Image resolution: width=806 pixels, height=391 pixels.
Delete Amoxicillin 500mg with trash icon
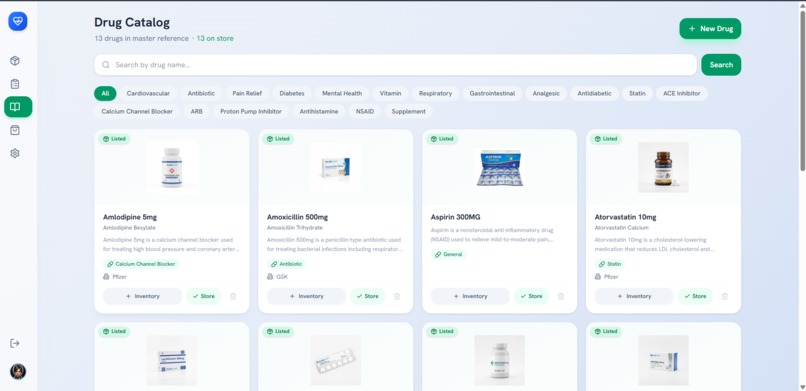[x=397, y=296]
